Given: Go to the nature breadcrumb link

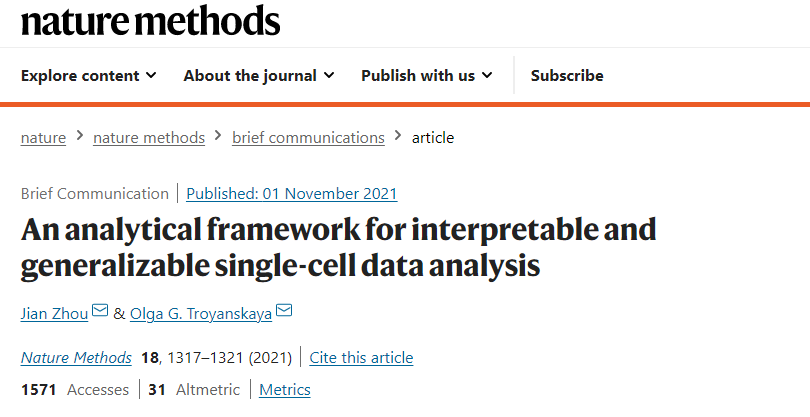Looking at the screenshot, I should (43, 138).
